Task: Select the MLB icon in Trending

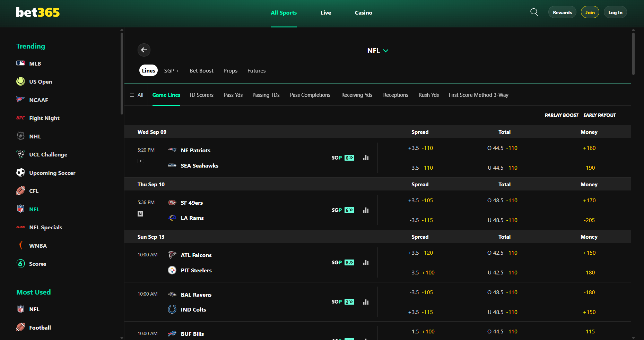Action: click(x=20, y=63)
